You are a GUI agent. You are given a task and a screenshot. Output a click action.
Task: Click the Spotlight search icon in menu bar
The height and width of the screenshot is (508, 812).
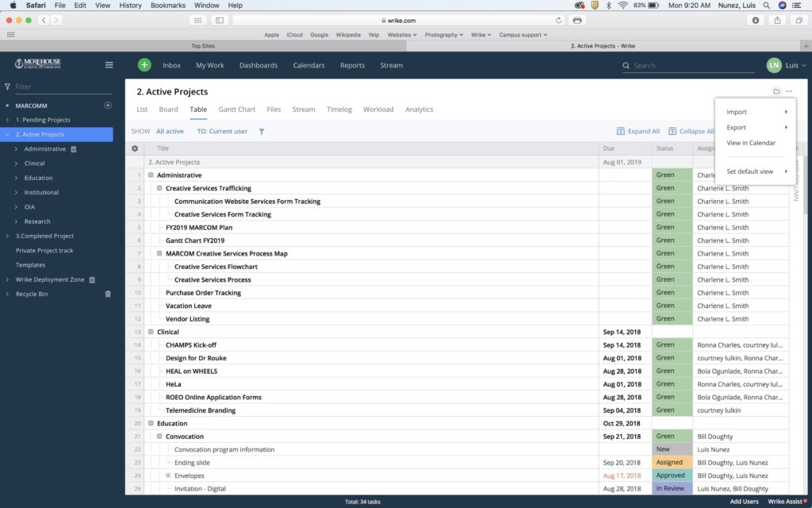[766, 6]
